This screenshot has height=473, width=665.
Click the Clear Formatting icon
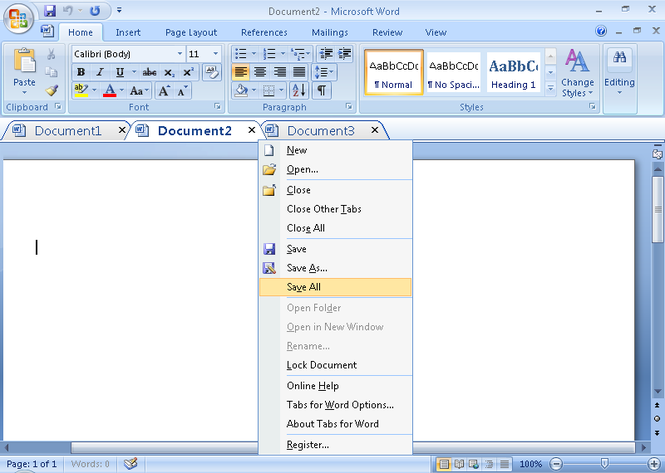tap(212, 72)
